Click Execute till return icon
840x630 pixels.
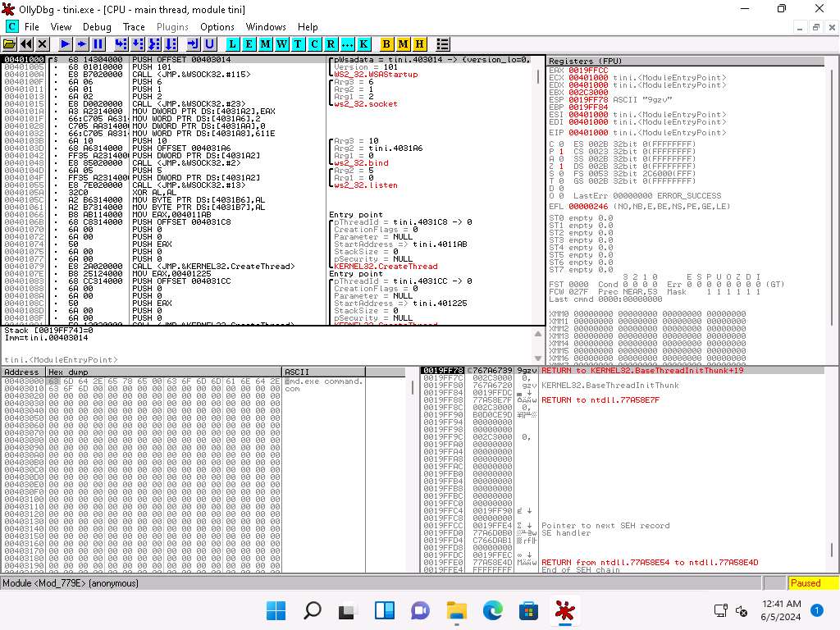tap(194, 43)
